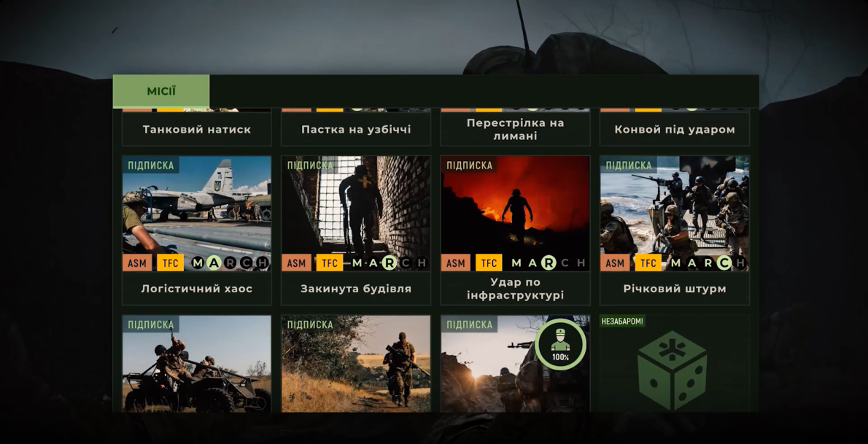868x444 pixels.
Task: Click the H letter on Логістичний хаос card
Action: (x=263, y=263)
